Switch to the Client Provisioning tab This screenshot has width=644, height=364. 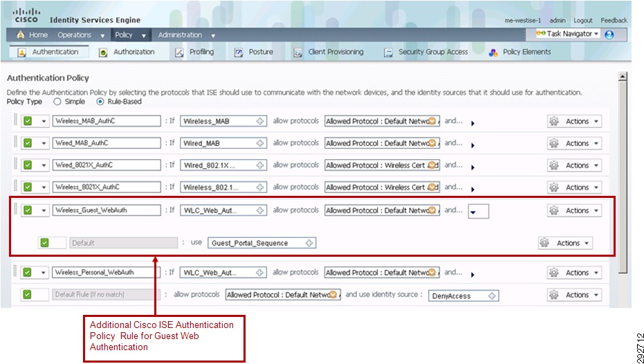click(x=336, y=52)
